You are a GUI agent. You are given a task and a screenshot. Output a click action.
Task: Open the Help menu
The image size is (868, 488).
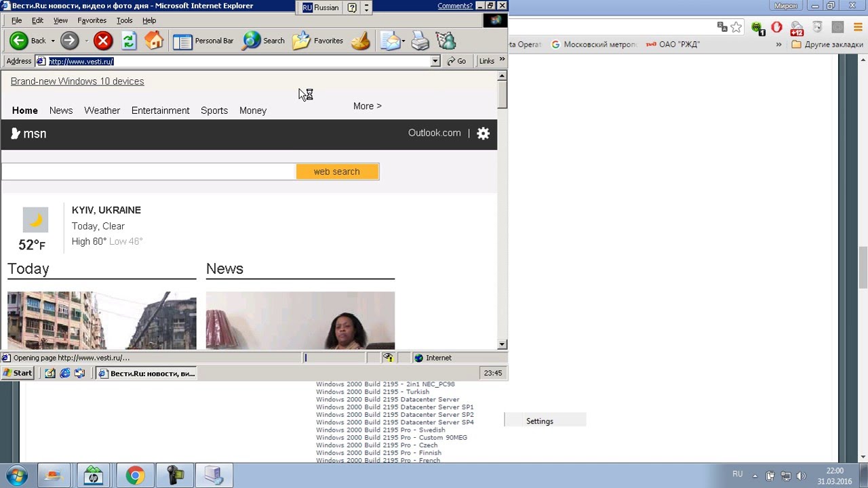click(149, 20)
